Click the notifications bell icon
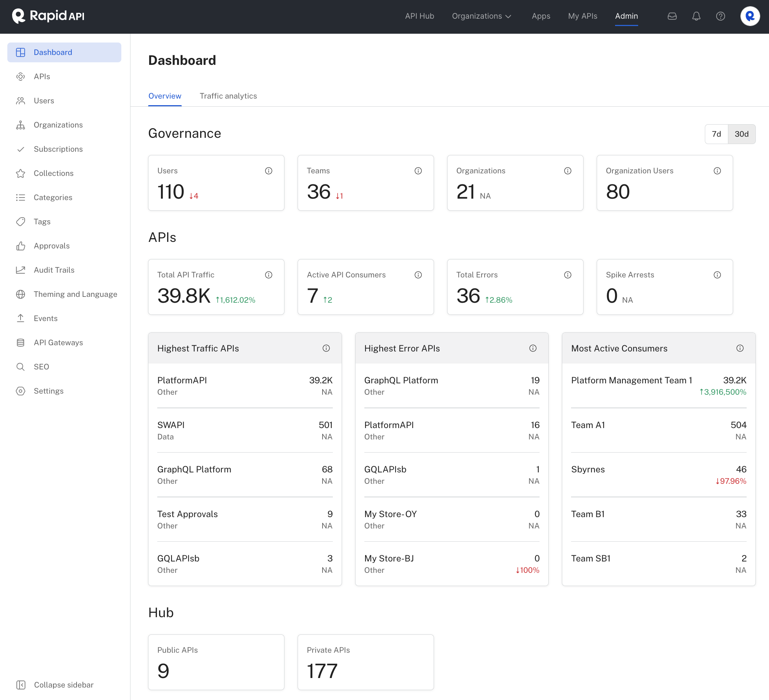Screen dimensions: 769x700 pos(696,16)
